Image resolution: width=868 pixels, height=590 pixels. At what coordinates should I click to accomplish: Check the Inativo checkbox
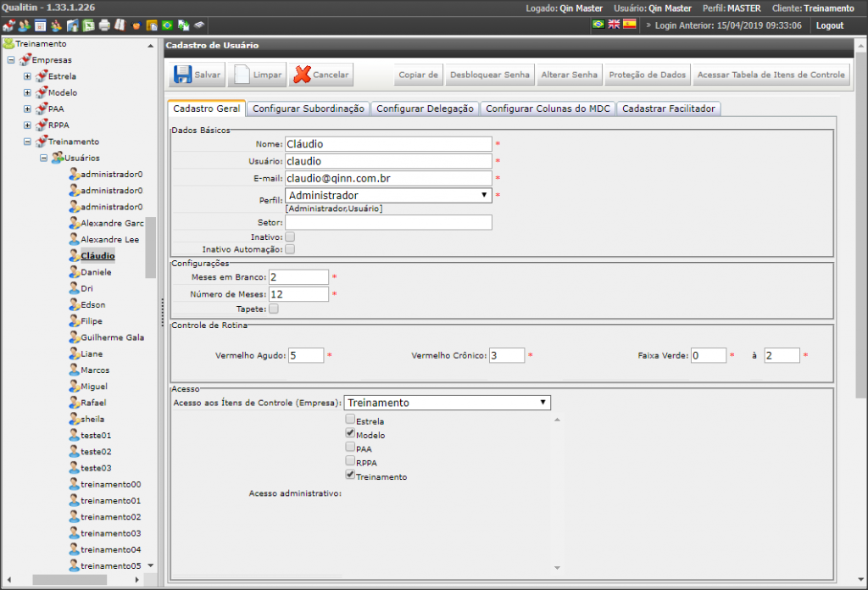coord(290,237)
